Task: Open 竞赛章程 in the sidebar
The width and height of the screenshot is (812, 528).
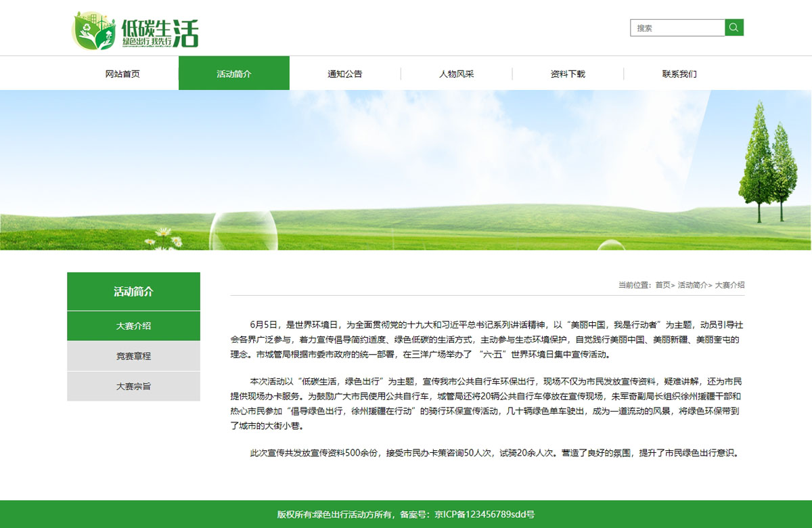Action: tap(133, 356)
